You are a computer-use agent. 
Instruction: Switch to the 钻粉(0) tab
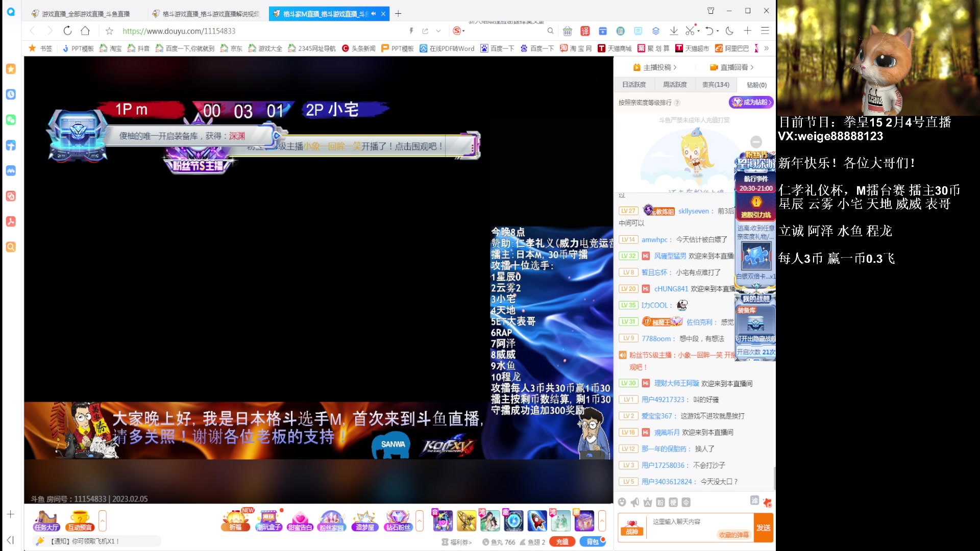pos(756,85)
